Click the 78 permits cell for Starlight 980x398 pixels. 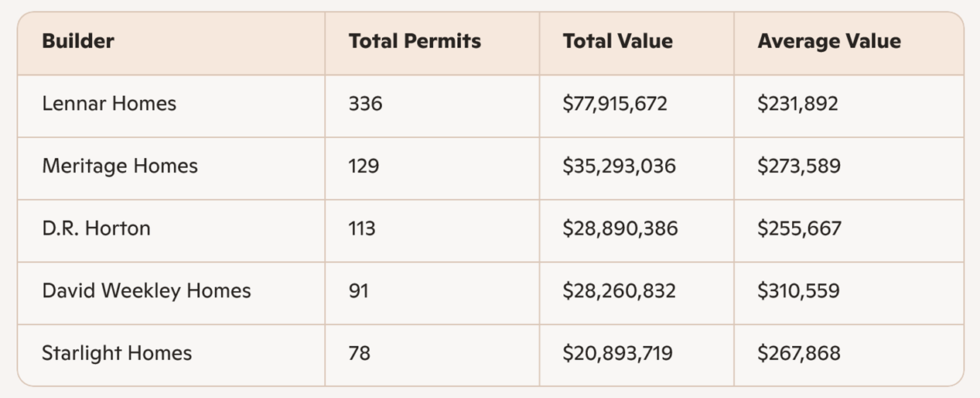tap(360, 353)
